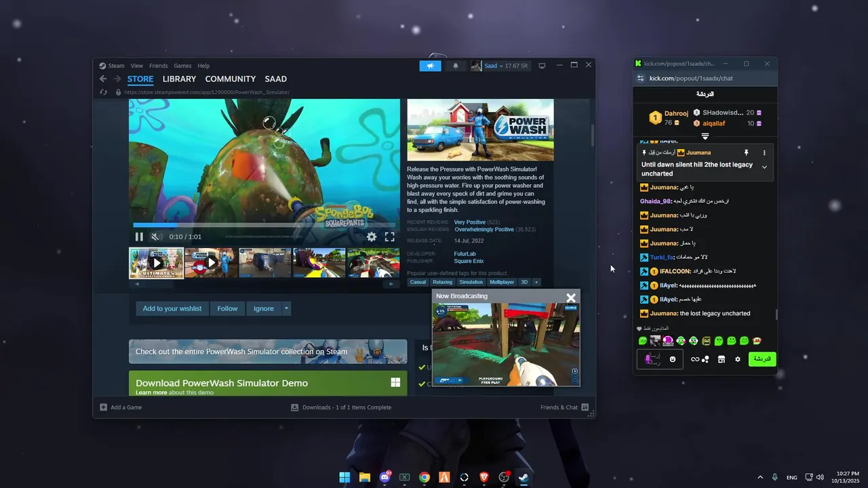Close the Now Broadcasting preview
The width and height of the screenshot is (868, 488).
tap(571, 298)
